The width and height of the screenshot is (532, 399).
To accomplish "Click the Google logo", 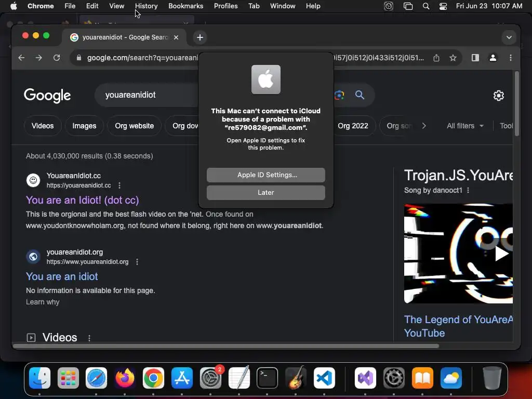I will [47, 96].
